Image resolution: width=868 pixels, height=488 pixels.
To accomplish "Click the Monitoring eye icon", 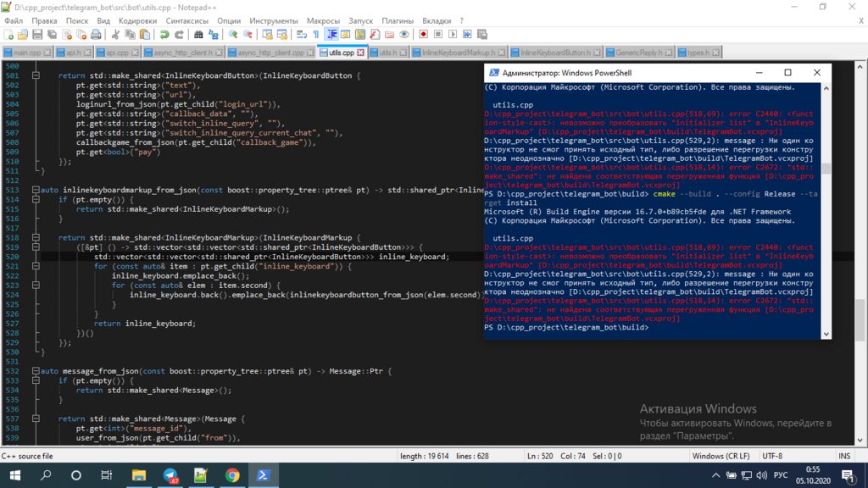I will pyautogui.click(x=404, y=34).
